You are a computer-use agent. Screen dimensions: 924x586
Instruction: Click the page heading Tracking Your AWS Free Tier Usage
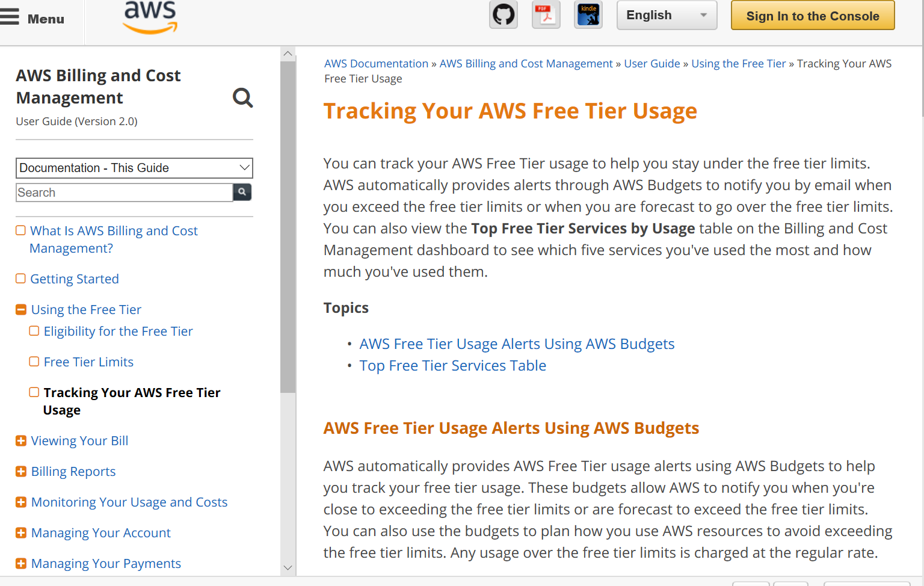pos(510,111)
